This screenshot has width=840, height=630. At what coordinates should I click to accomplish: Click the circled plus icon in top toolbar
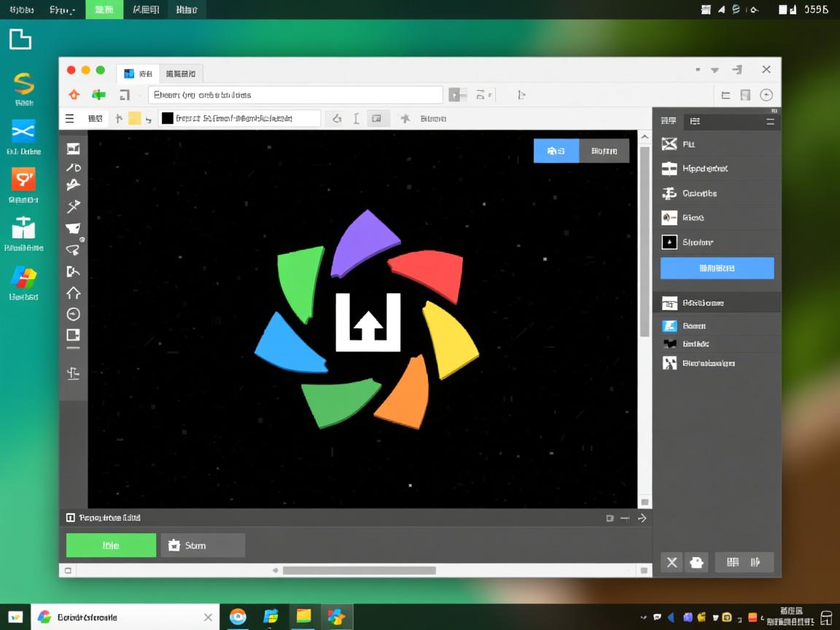coord(766,95)
